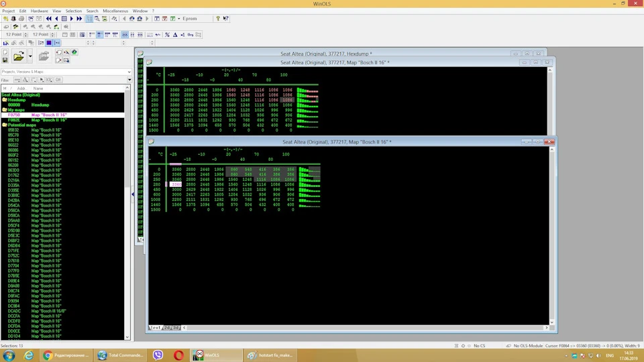
Task: Toggle the highlighted arrow-bar icon beside blue square
Action: point(56,43)
